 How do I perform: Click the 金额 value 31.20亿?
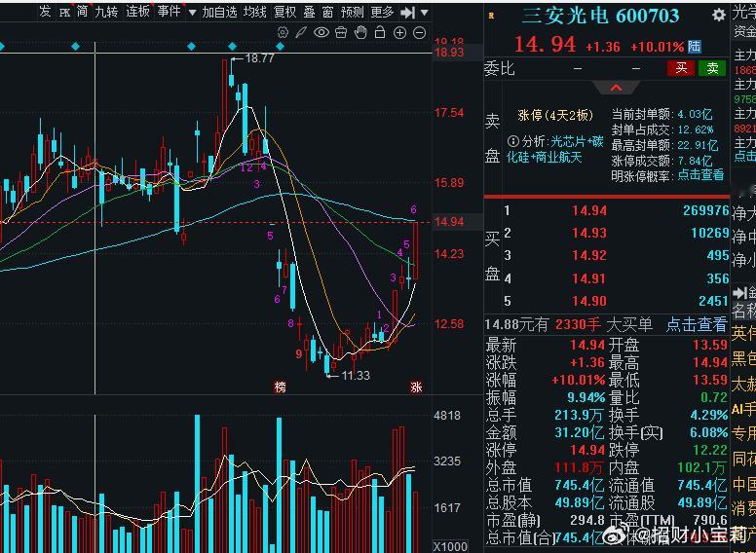pyautogui.click(x=579, y=432)
